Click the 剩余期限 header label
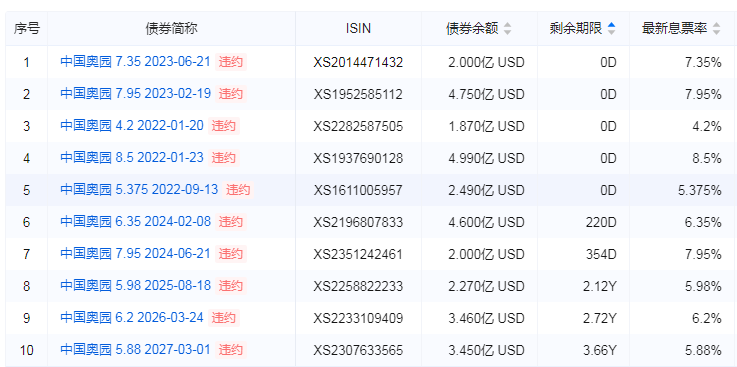Viewport: 737px width, 367px height. (576, 29)
